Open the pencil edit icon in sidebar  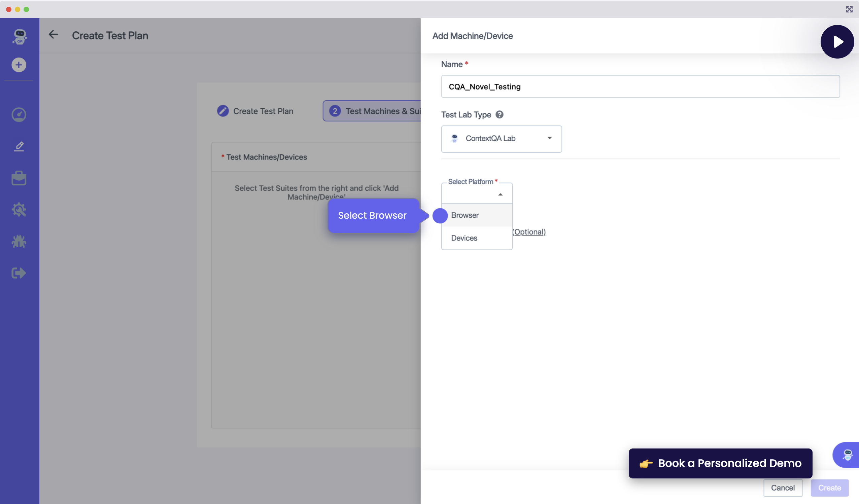click(19, 146)
